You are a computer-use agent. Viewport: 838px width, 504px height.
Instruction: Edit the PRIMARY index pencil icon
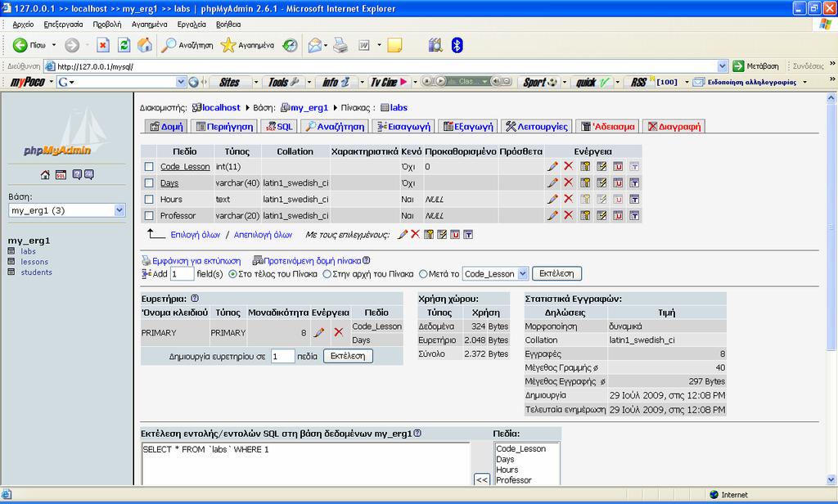click(319, 332)
